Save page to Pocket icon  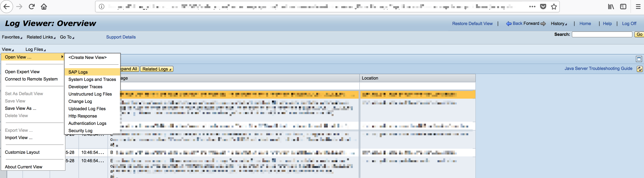pos(543,7)
